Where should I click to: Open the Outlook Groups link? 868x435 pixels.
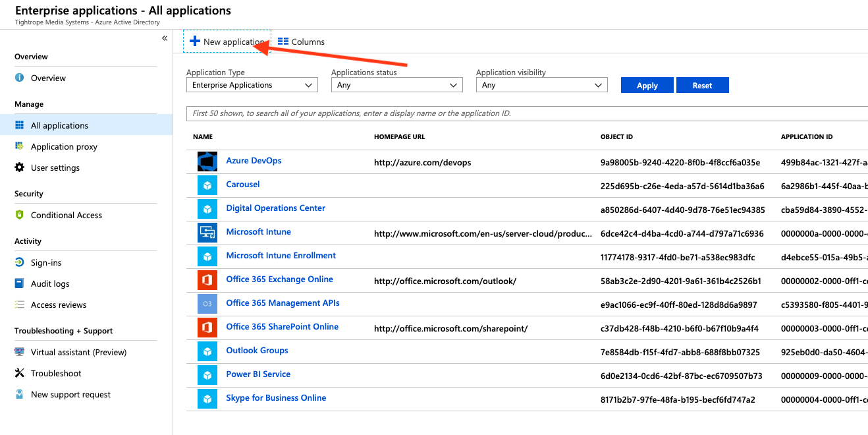point(258,351)
